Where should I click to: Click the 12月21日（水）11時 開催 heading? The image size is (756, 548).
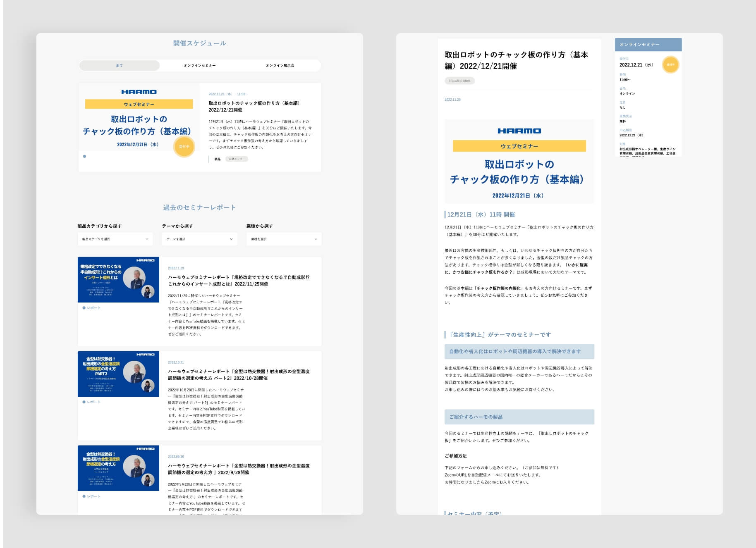[x=481, y=214]
